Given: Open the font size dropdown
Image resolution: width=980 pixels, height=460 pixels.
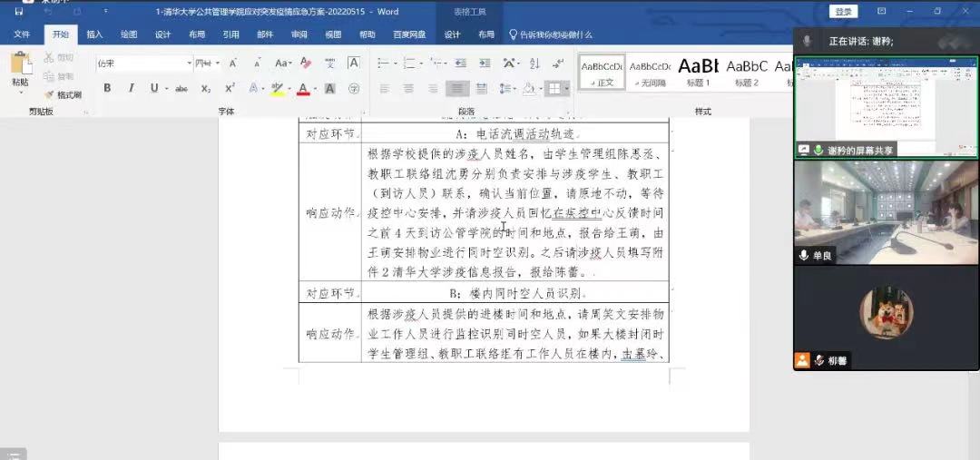Looking at the screenshot, I should point(215,64).
